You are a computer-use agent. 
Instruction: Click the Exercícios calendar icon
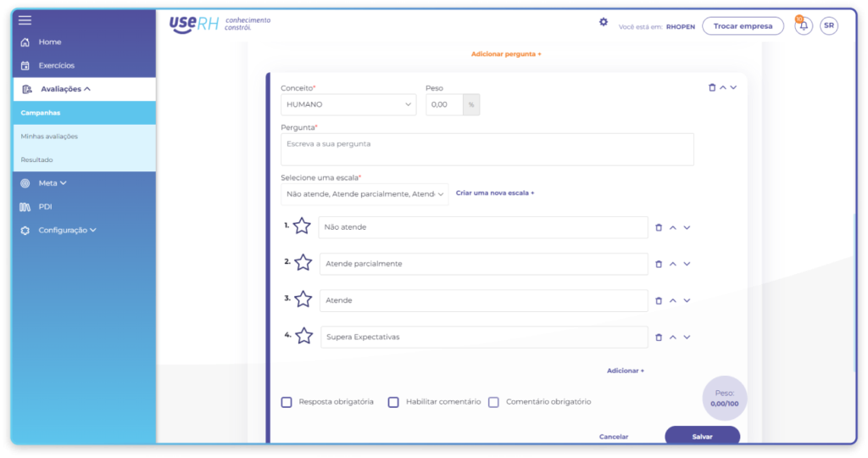(25, 65)
